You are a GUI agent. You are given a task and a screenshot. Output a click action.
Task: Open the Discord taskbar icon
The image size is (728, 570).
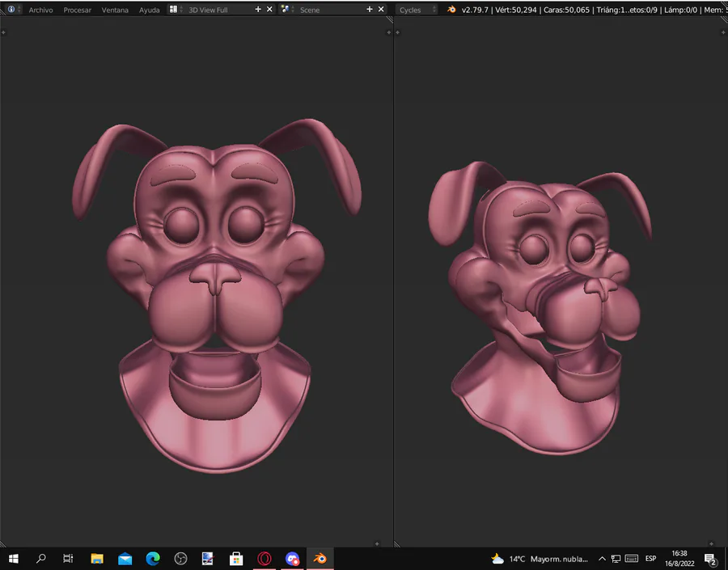[x=292, y=559]
